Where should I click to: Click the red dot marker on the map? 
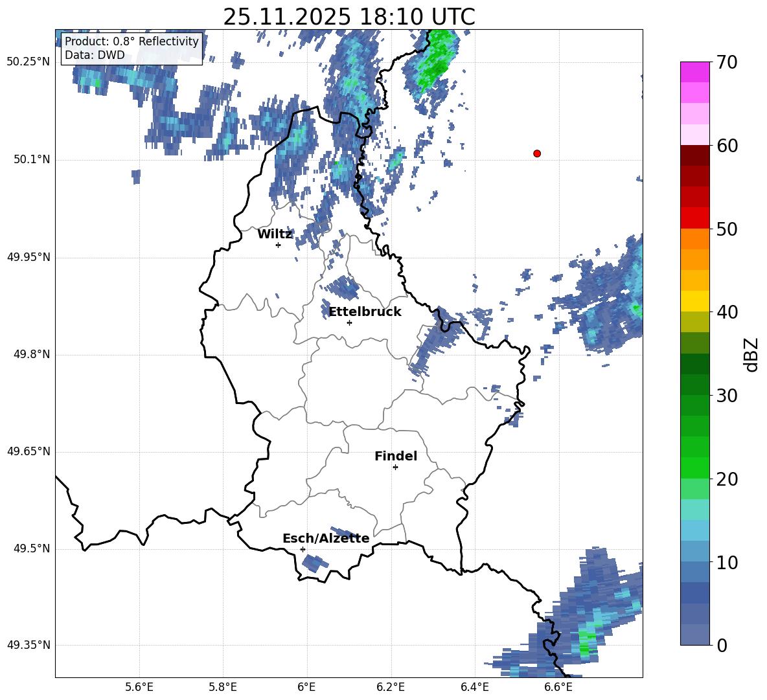point(537,153)
